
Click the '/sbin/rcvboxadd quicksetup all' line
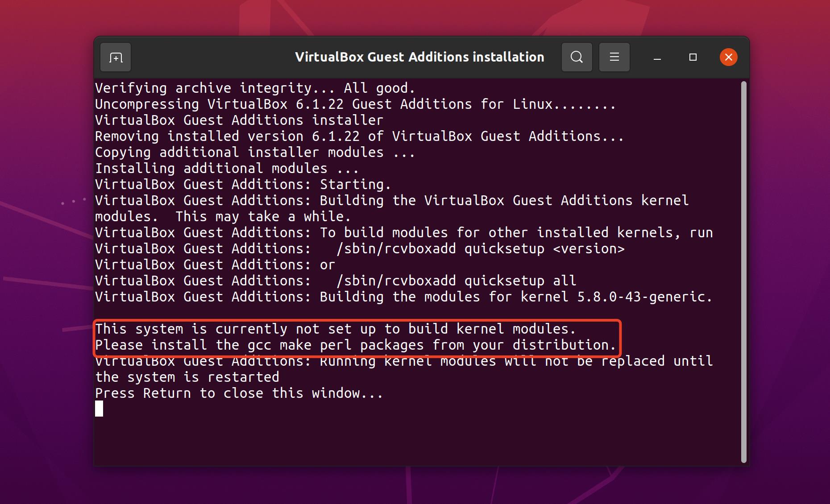336,281
